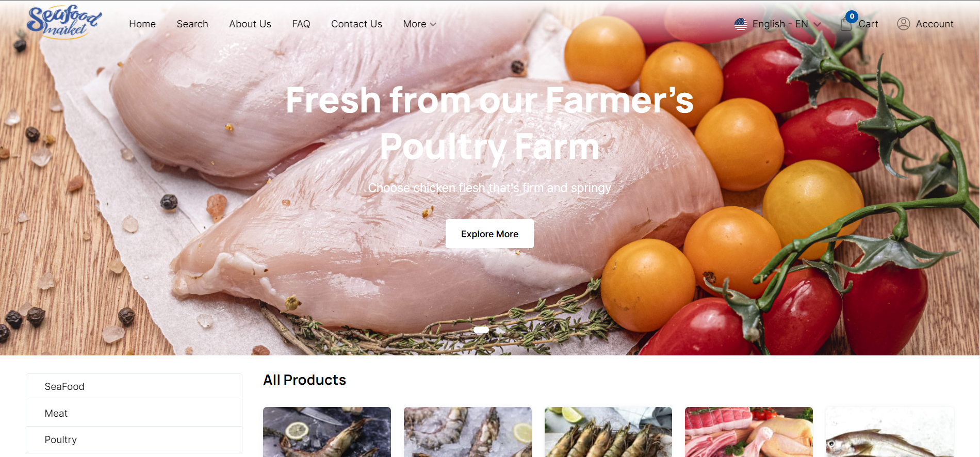Screen dimensions: 980x457
Task: Click the account user avatar icon
Action: tap(903, 24)
